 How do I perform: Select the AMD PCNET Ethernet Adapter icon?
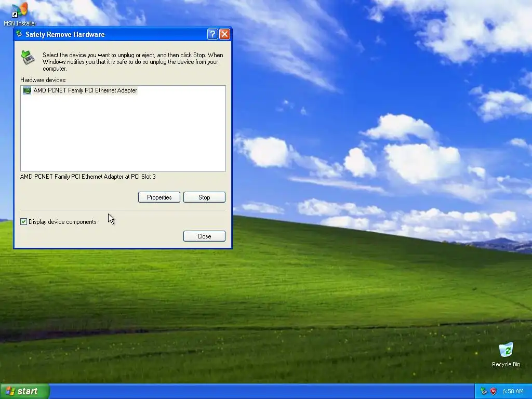coord(27,90)
